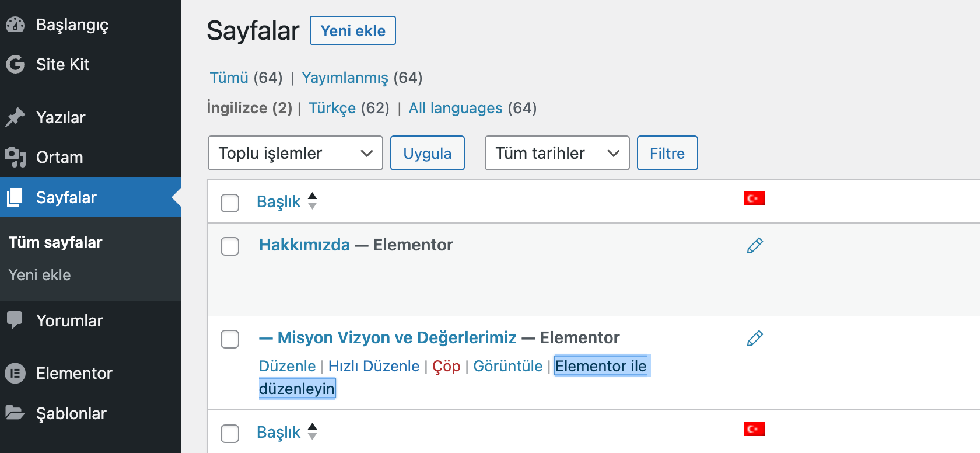980x453 pixels.
Task: Click the Yorumlar comment bubble icon
Action: click(x=14, y=320)
